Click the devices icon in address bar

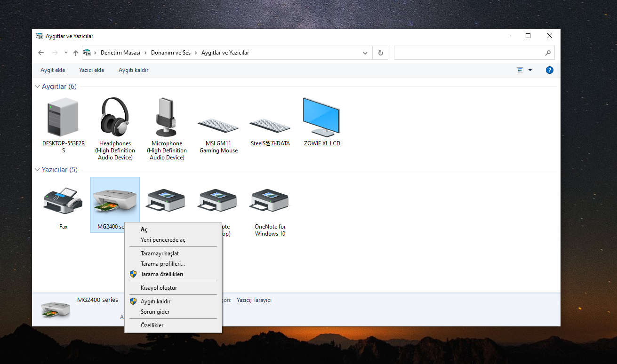coord(87,53)
